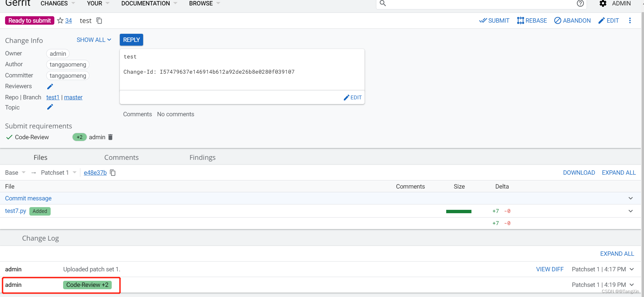Viewport: 644px width, 297px height.
Task: Delete admin's Code-Review vote with the trash icon
Action: coord(110,137)
